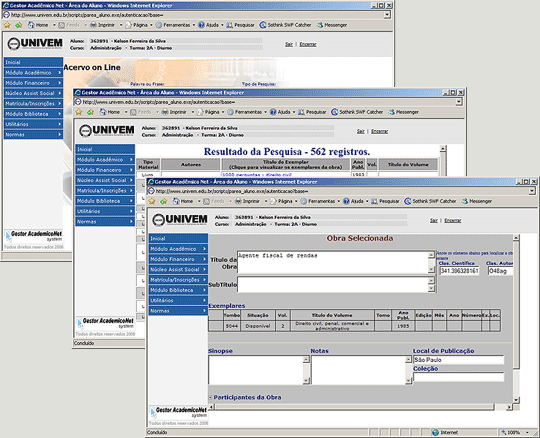Image resolution: width=540 pixels, height=438 pixels.
Task: Click Encerrar link in front window
Action: point(453,220)
